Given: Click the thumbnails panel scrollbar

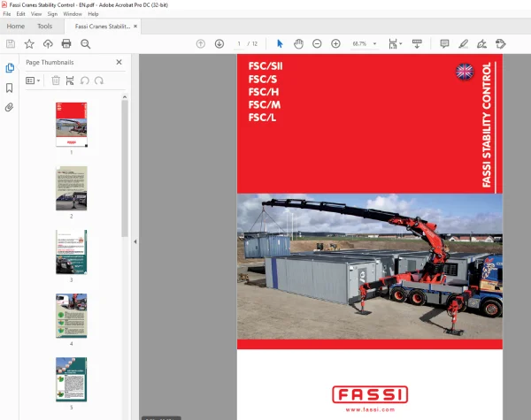Looking at the screenshot, I should tap(125, 168).
